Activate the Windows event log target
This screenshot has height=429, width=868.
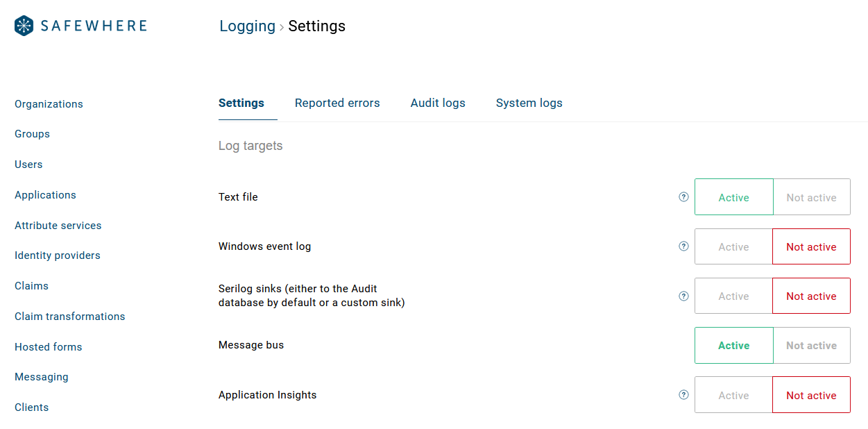point(733,246)
